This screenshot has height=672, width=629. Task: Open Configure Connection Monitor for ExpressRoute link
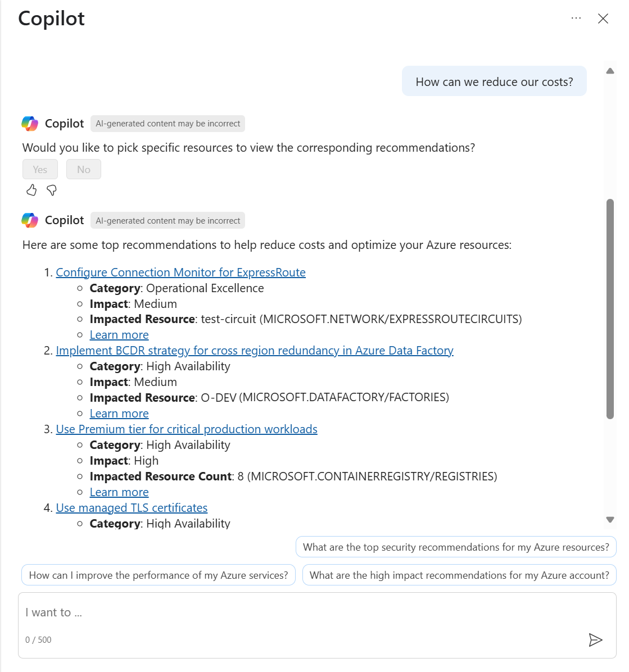(x=180, y=273)
